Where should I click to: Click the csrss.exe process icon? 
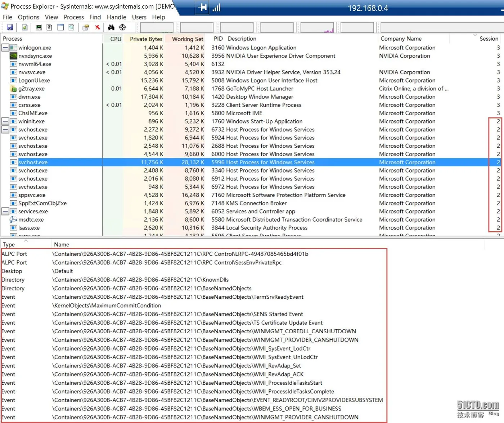click(13, 105)
